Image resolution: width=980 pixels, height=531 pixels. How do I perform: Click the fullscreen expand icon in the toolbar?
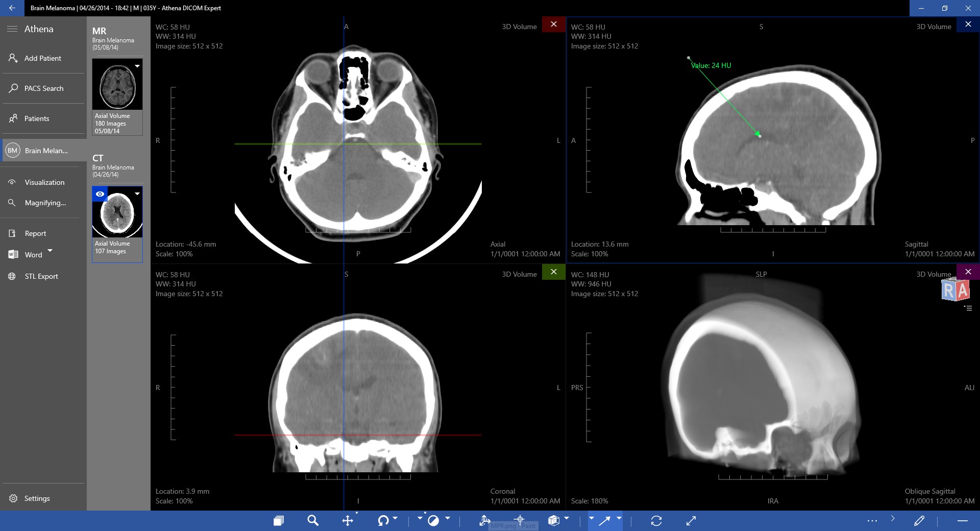pos(691,521)
